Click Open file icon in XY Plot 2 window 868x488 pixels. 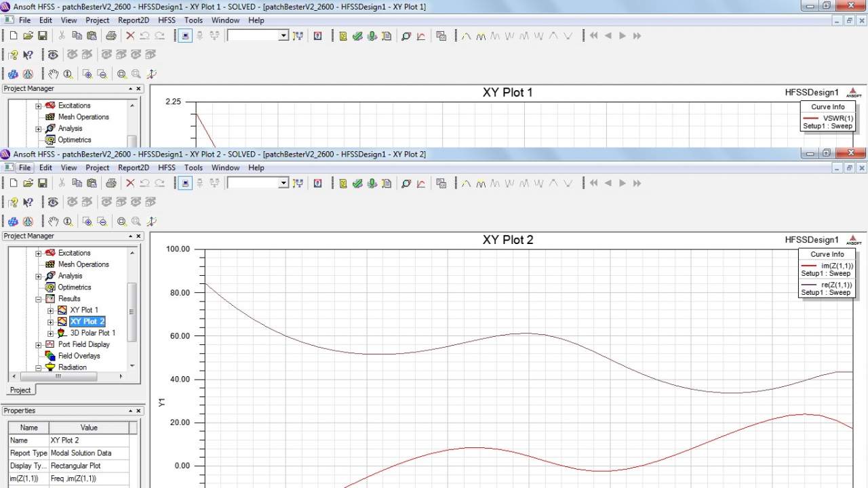pos(28,183)
